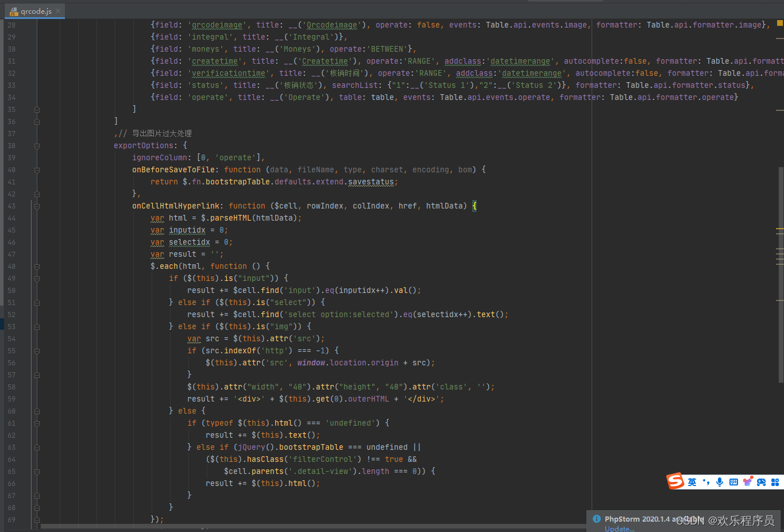Click the inputidx variable declaration
The image size is (784, 532).
pos(187,230)
